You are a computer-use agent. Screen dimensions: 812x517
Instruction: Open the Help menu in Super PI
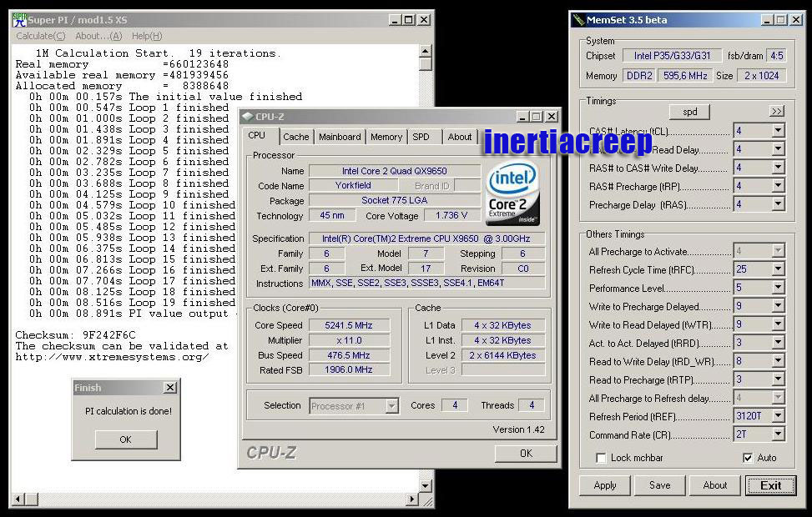147,36
